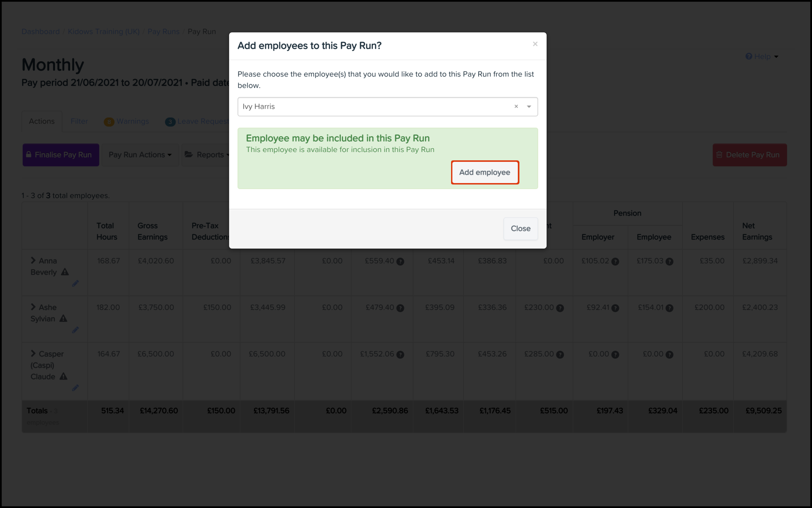Click the Close button in the dialog footer

[521, 228]
